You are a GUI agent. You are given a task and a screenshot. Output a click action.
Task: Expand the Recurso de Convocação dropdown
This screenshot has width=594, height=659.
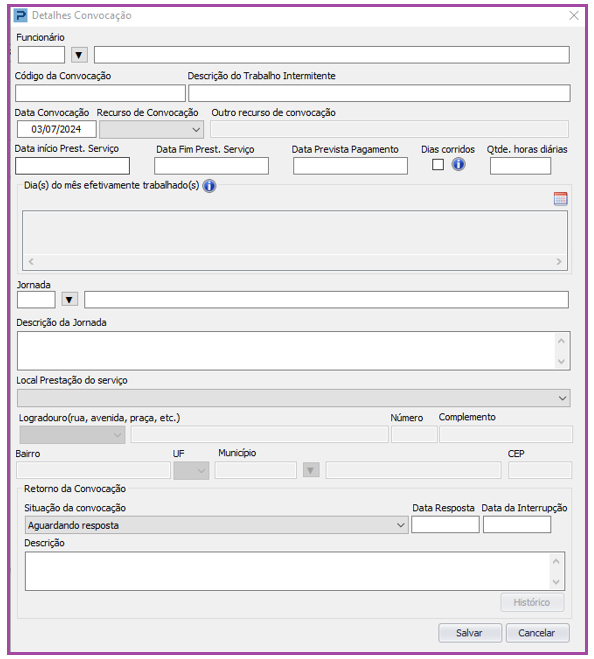151,129
